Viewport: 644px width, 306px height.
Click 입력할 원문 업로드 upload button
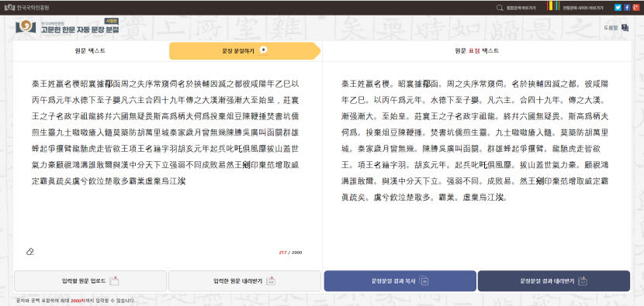click(x=90, y=281)
